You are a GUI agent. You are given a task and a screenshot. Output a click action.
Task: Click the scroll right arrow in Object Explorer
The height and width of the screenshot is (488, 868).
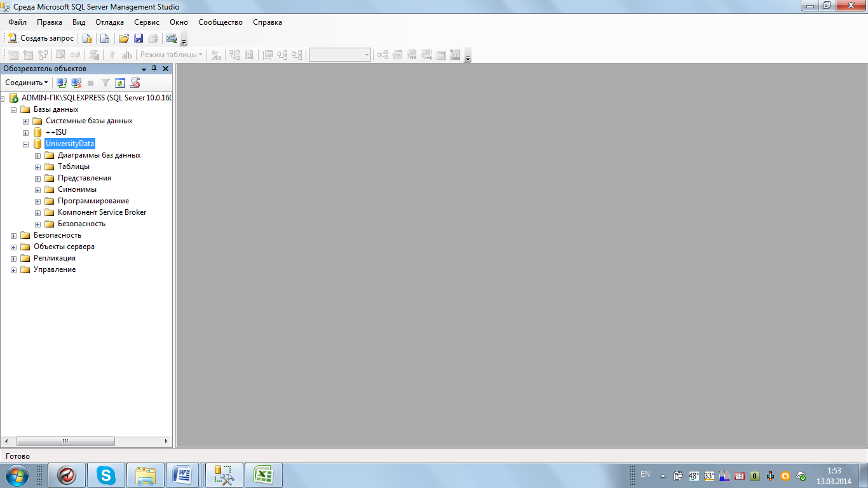coord(166,441)
